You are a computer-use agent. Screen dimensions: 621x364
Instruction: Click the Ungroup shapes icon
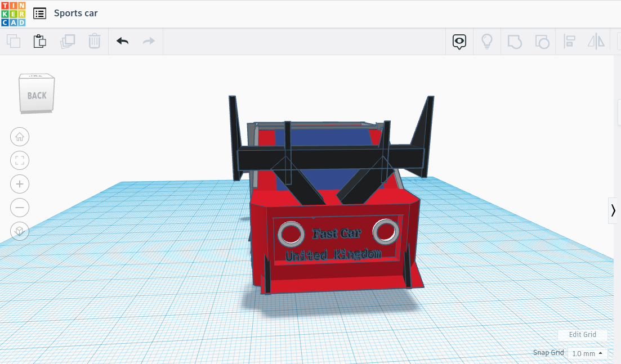[x=542, y=42]
